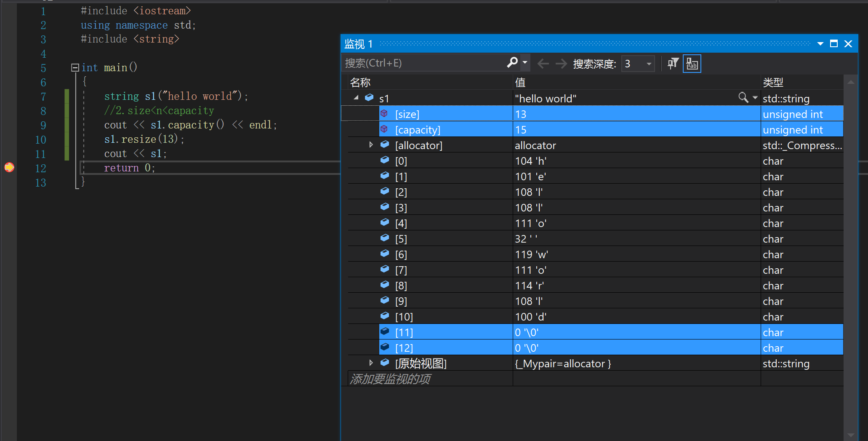This screenshot has height=441, width=868.
Task: Click the #include <string> line
Action: point(130,39)
